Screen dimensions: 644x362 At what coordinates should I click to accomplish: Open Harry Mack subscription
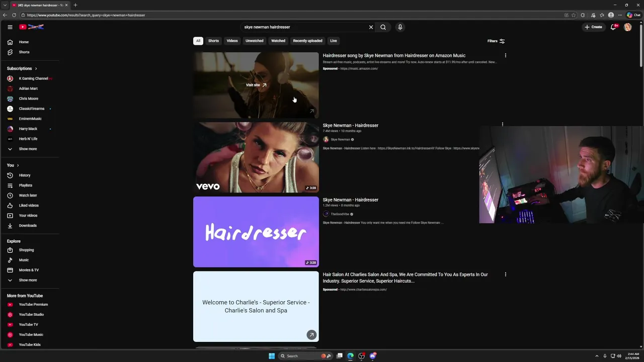click(30, 129)
